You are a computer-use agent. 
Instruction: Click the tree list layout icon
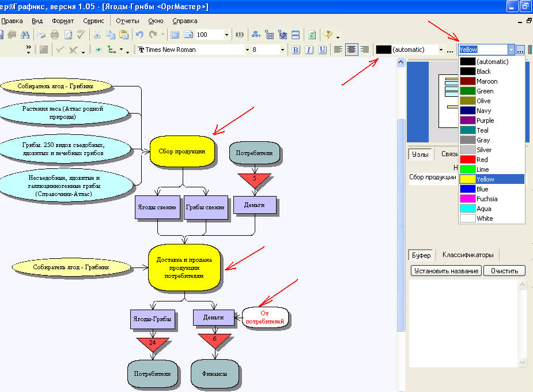pyautogui.click(x=269, y=35)
